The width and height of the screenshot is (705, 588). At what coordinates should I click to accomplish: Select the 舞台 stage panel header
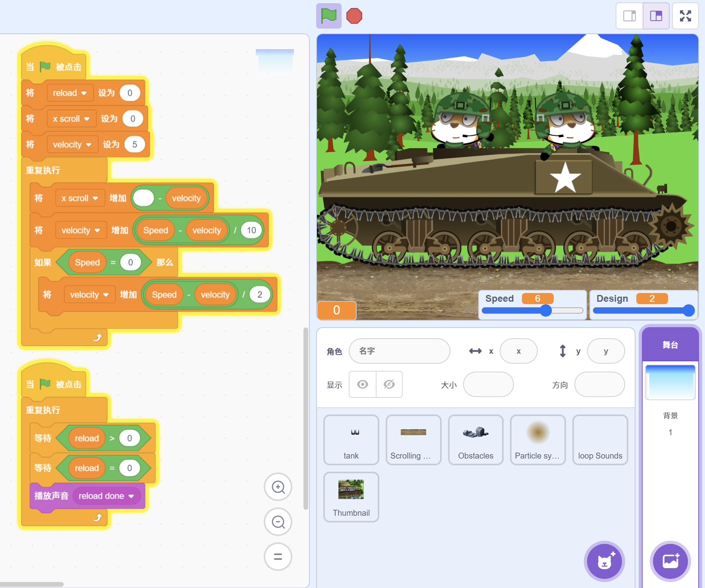point(670,345)
